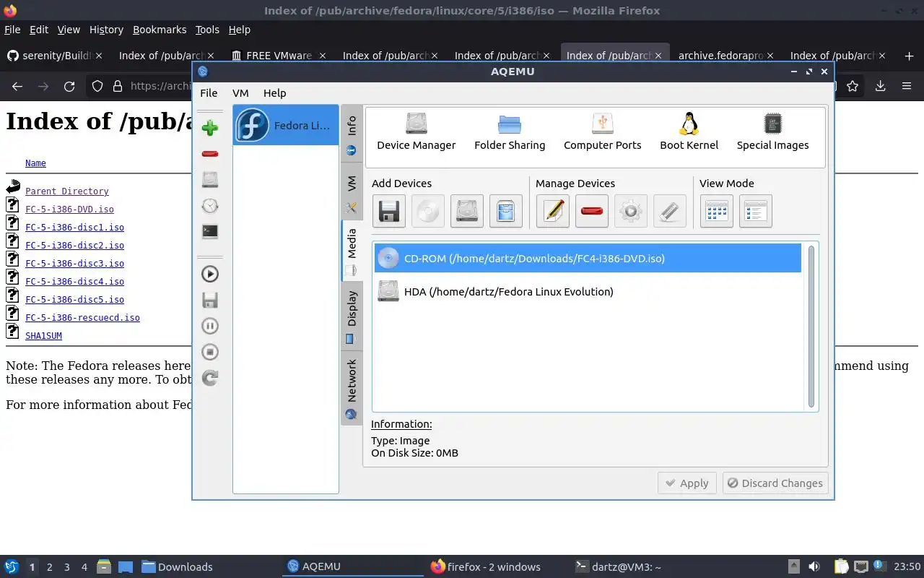Stop the virtual machine
The width and height of the screenshot is (924, 578).
click(x=210, y=352)
